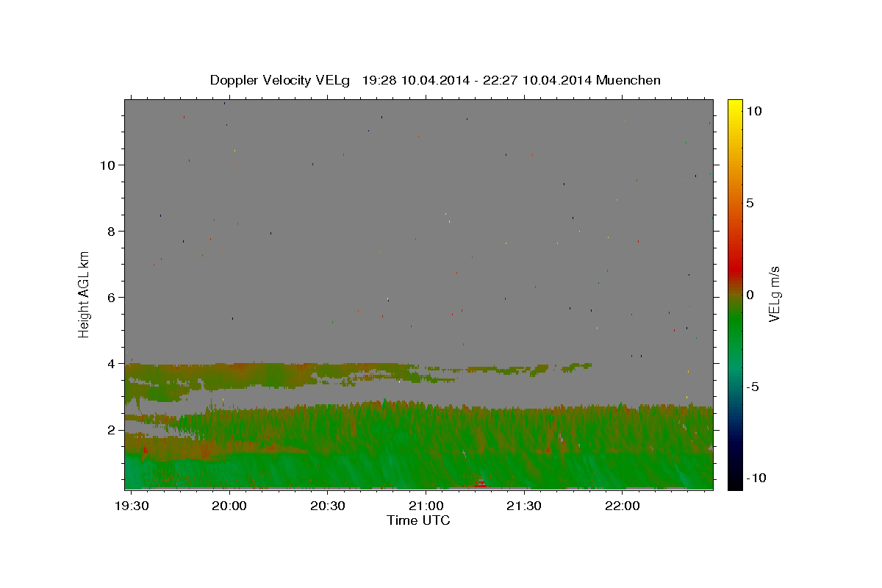Click the 20:30 time axis label
The image size is (882, 588).
(328, 506)
